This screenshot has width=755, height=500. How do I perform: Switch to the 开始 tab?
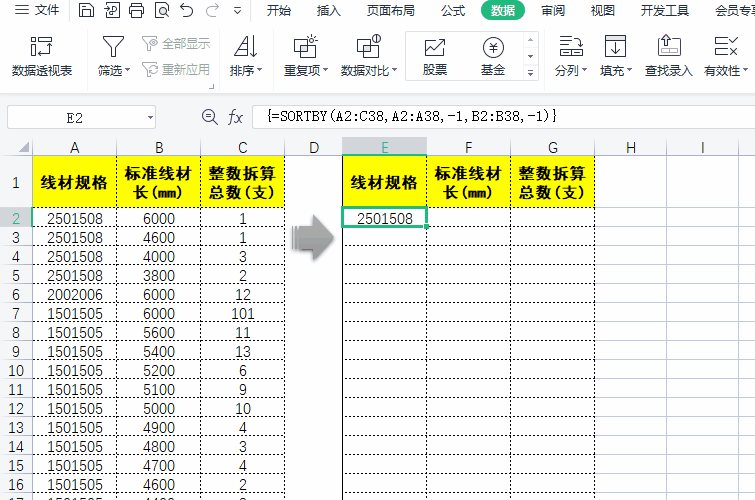(279, 10)
